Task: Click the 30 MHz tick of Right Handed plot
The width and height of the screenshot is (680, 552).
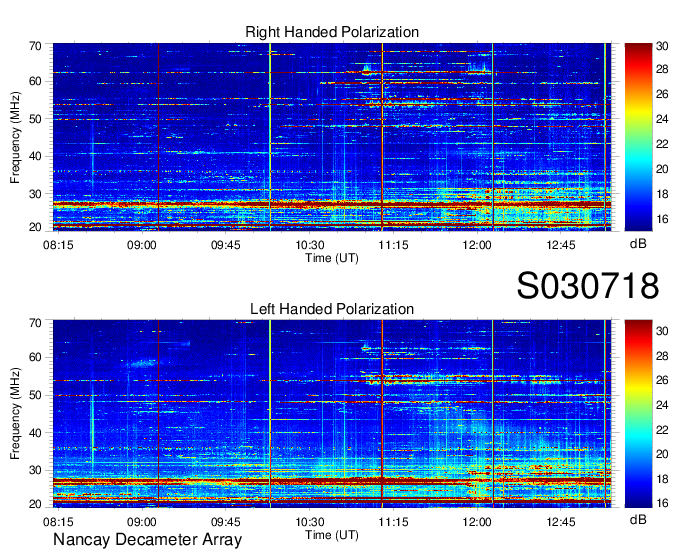Action: point(35,194)
